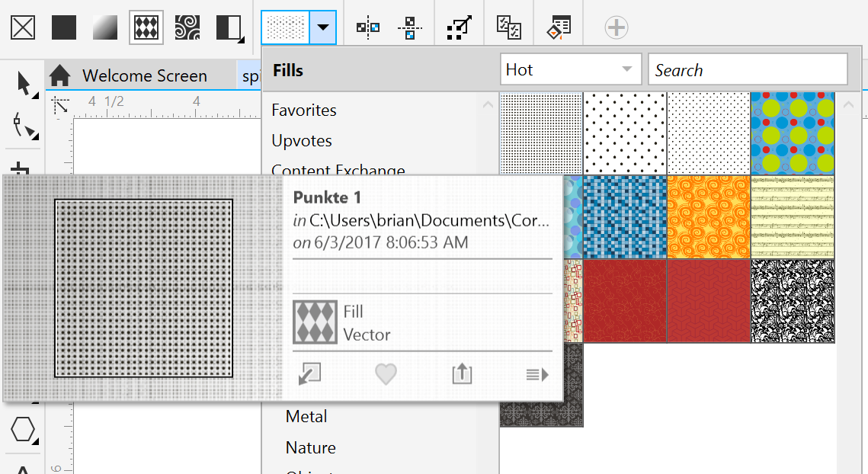Toggle mirror fill tiles horizontally
868x474 pixels.
point(368,27)
